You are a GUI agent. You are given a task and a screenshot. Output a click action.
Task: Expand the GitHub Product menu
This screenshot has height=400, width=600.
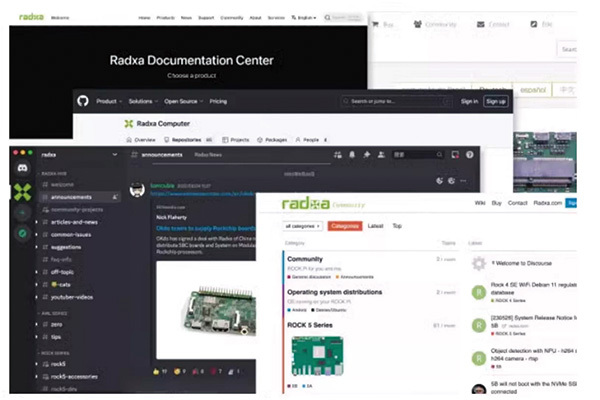(108, 101)
